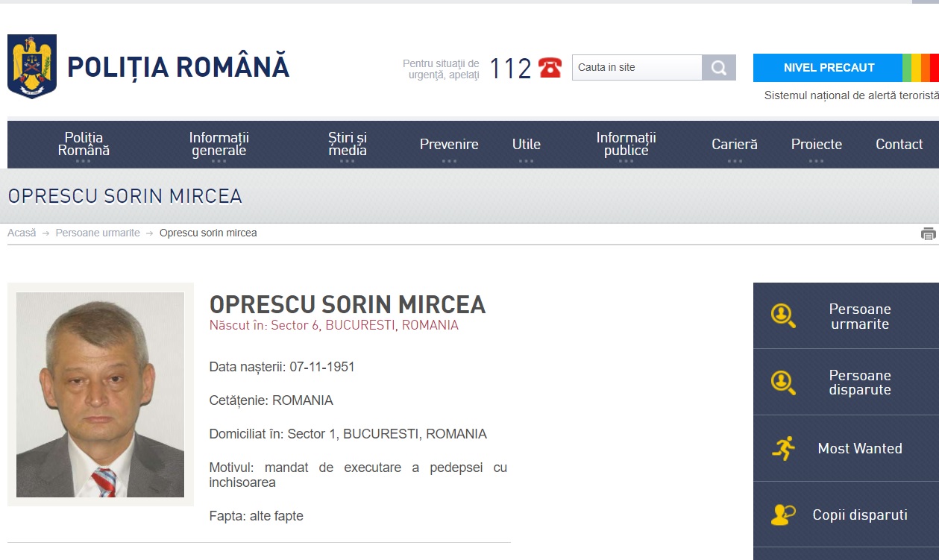This screenshot has height=560, width=939.
Task: Select the Persoane urmarite sidebar search icon
Action: pyautogui.click(x=782, y=315)
